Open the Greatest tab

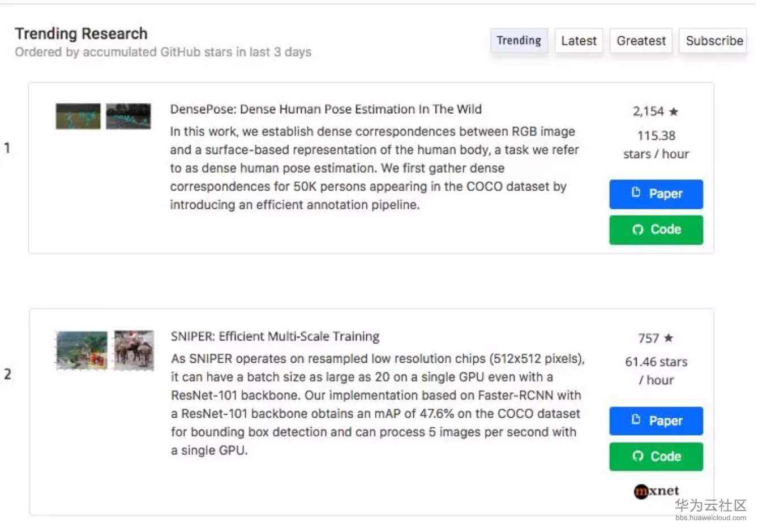[x=641, y=41]
